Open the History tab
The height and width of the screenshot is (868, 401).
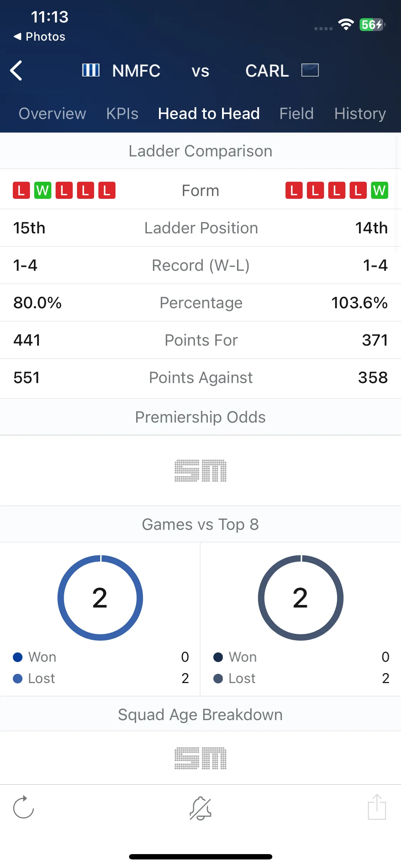(x=360, y=114)
